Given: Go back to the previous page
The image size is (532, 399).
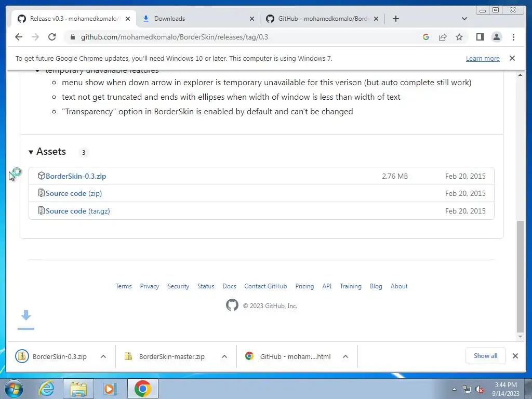Looking at the screenshot, I should 19,37.
